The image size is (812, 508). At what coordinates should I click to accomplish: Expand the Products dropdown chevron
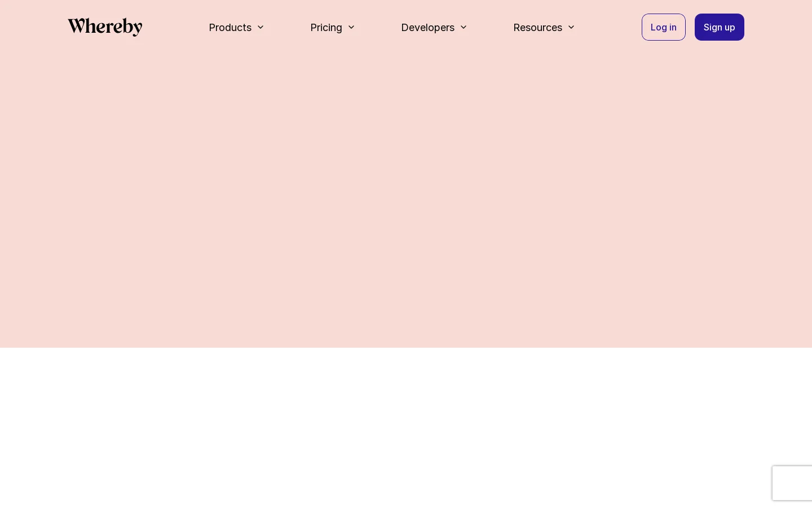(261, 27)
